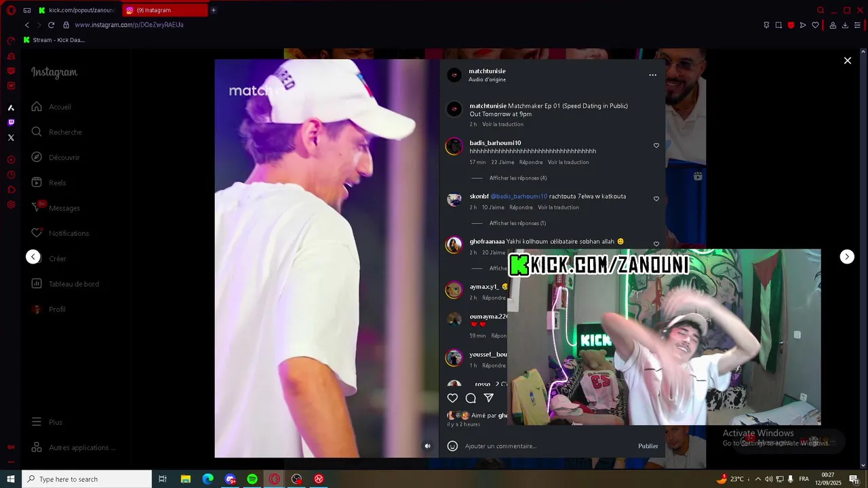Open the Découvrir compass icon

pos(37,157)
